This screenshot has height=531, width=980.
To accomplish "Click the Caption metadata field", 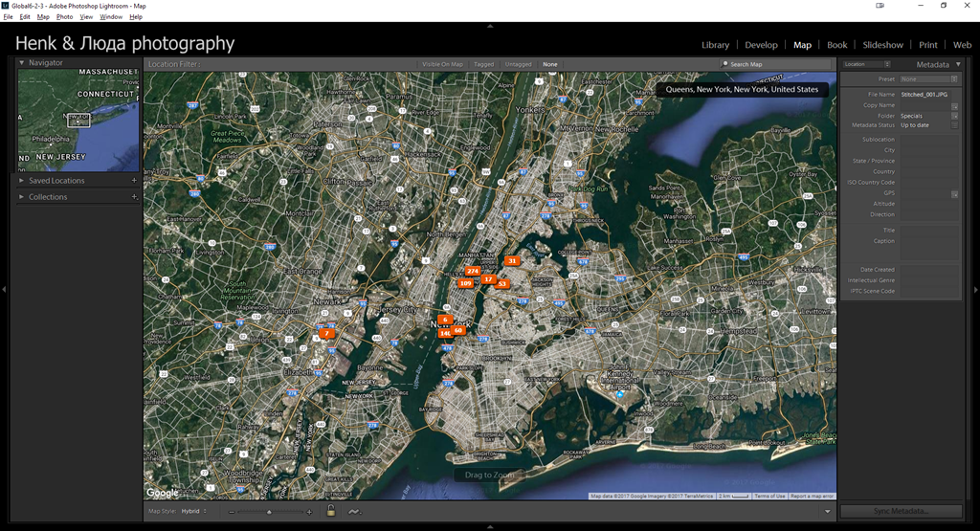I will tap(929, 248).
